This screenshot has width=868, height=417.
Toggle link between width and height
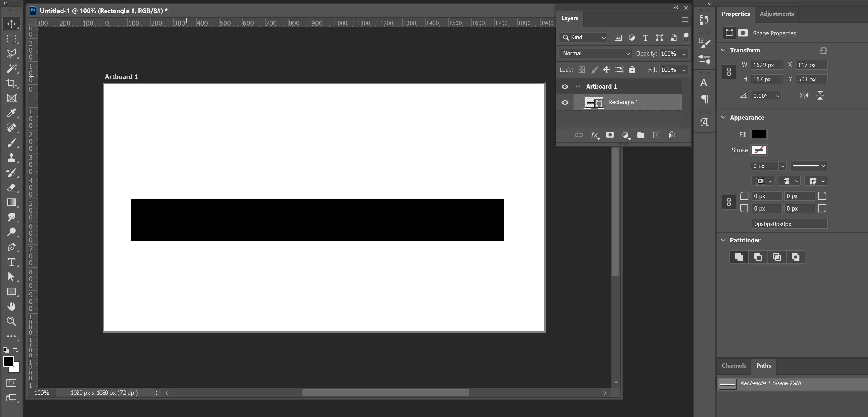tap(728, 72)
